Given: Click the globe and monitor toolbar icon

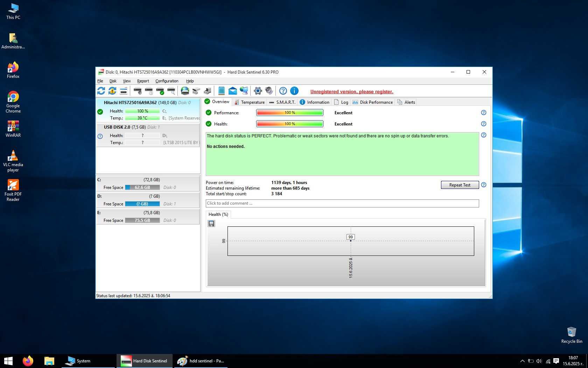Looking at the screenshot, I should point(244,91).
